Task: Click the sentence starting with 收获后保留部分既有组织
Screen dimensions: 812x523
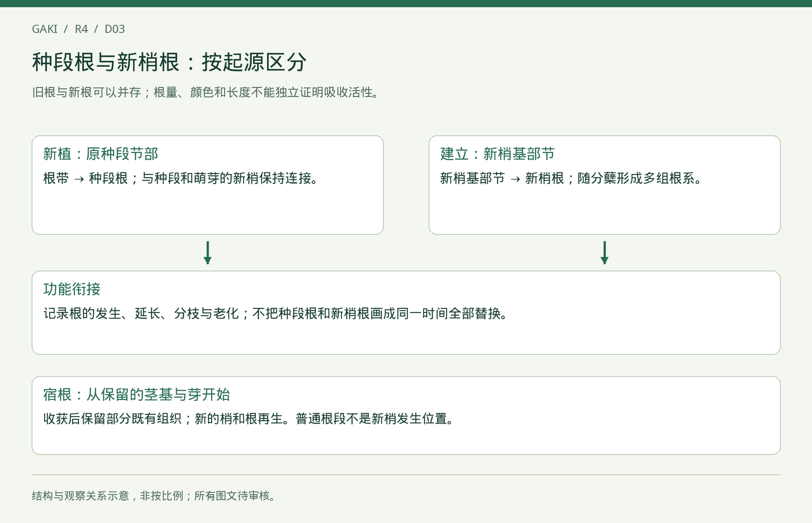Action: click(x=249, y=419)
